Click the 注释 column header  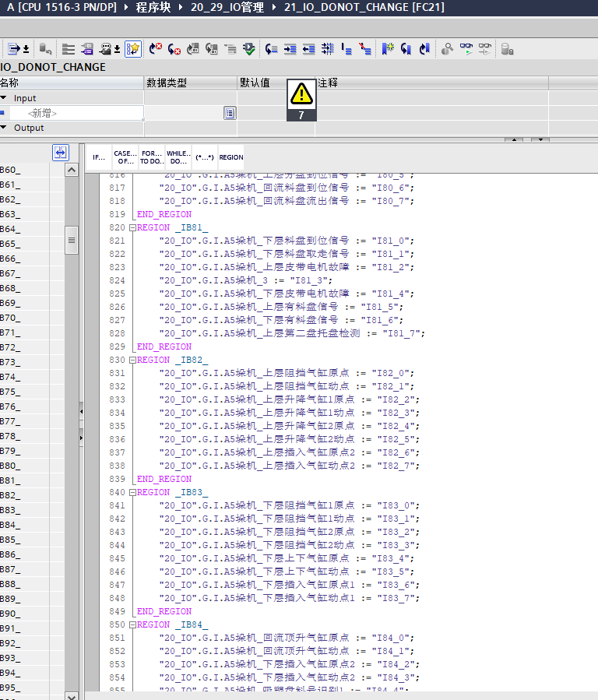pos(431,83)
